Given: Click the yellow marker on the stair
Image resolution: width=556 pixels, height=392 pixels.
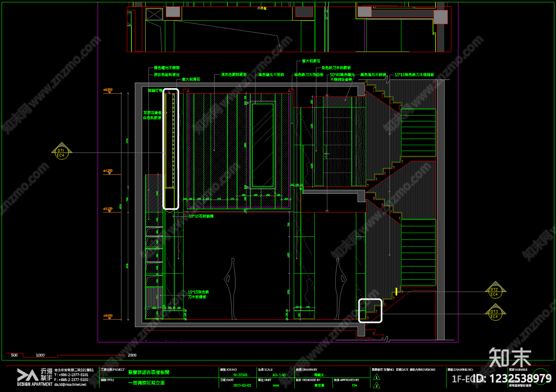Looking at the screenshot, I should (x=396, y=292).
